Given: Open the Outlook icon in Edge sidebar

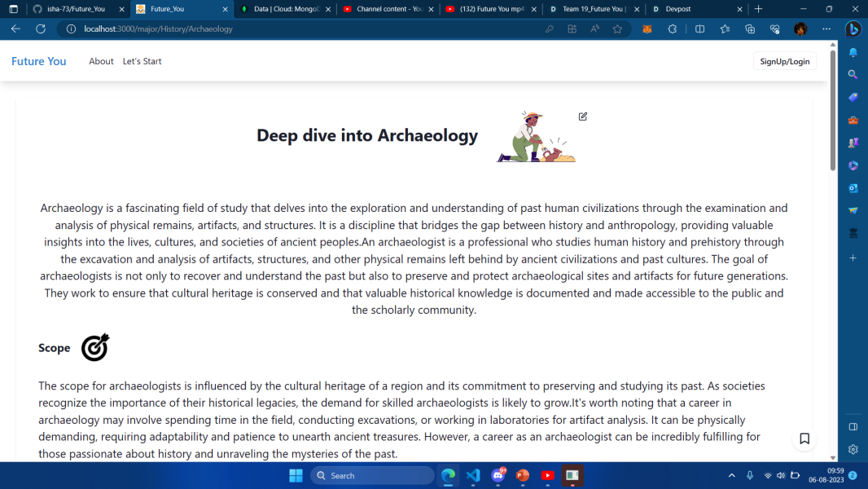Looking at the screenshot, I should click(x=853, y=187).
